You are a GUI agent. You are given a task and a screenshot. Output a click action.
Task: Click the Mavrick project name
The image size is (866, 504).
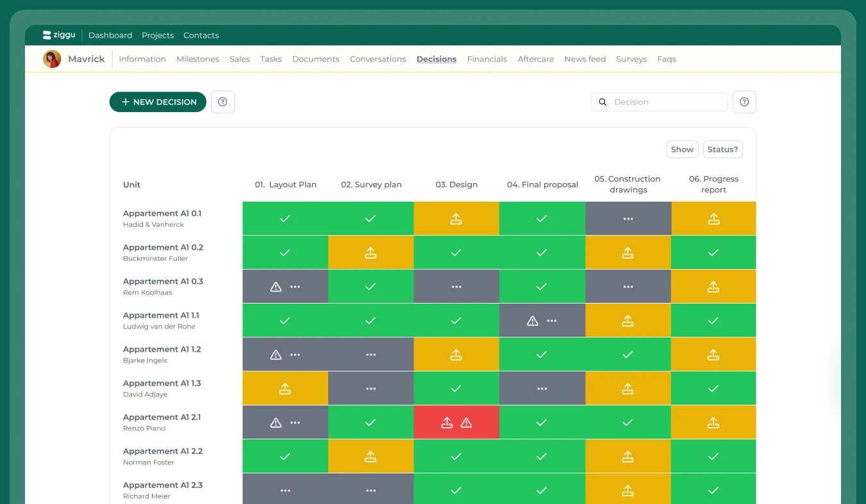[86, 59]
